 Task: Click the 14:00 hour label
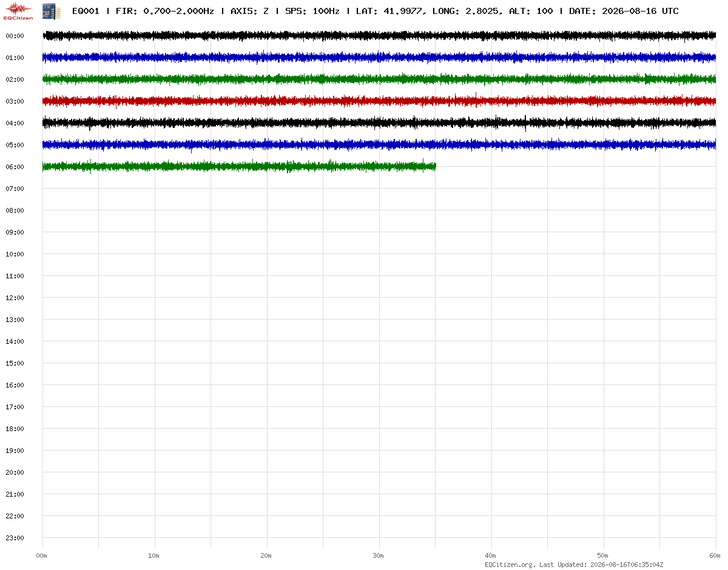pos(15,341)
